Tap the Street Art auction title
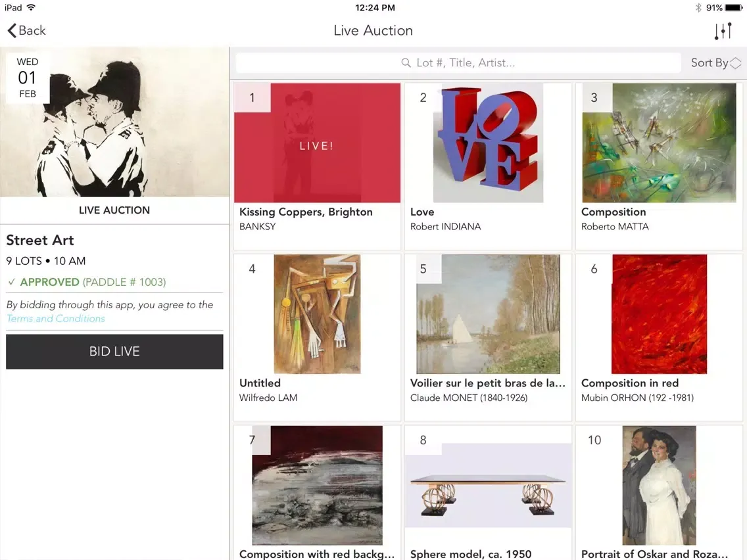Viewport: 747px width, 560px height. [x=40, y=240]
